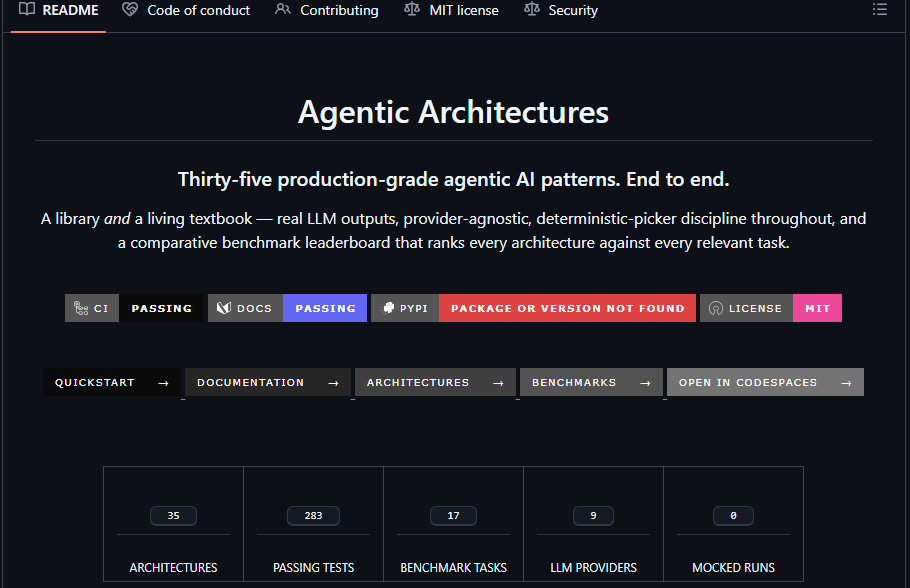Click the ARCHITECTURES stat label
The image size is (910, 588).
174,568
